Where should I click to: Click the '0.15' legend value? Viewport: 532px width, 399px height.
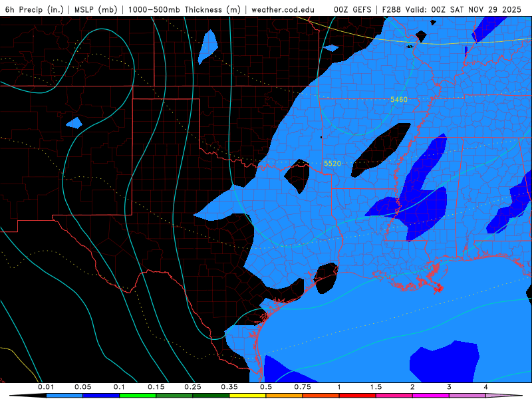coord(156,387)
